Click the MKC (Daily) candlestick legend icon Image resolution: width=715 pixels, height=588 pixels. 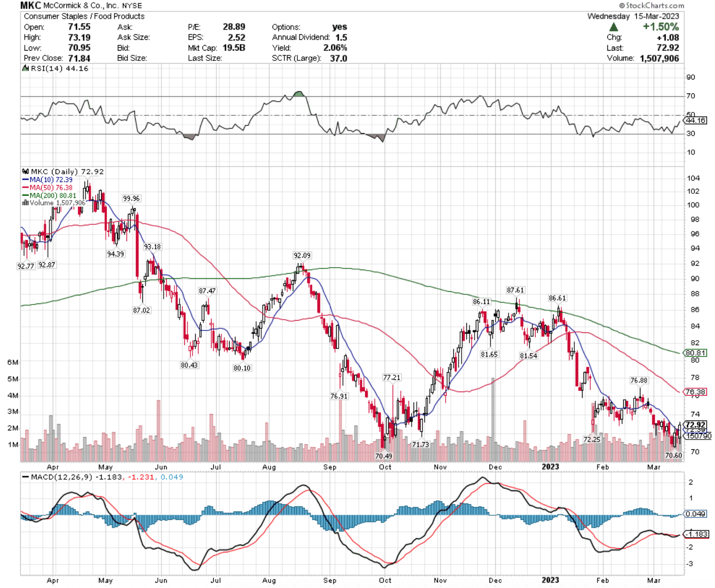[x=25, y=172]
